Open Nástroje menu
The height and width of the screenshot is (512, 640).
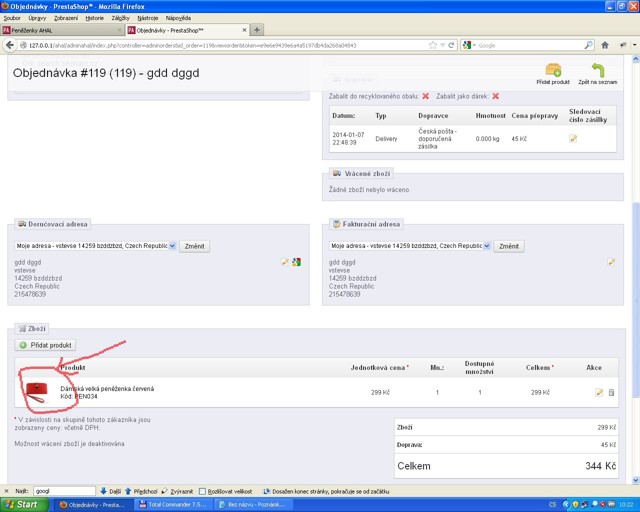(x=147, y=18)
